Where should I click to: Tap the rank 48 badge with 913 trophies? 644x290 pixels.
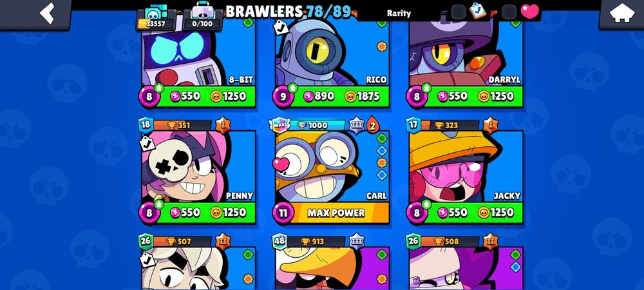tap(279, 241)
